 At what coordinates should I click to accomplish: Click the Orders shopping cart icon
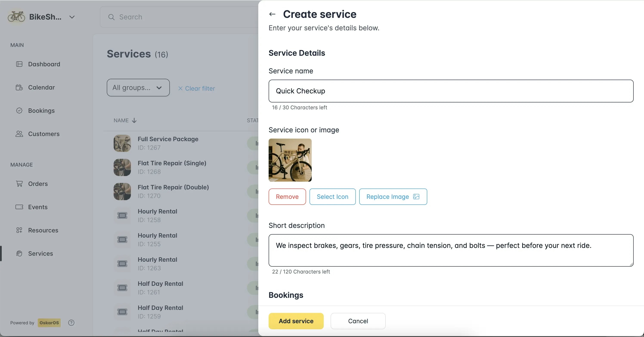click(19, 184)
